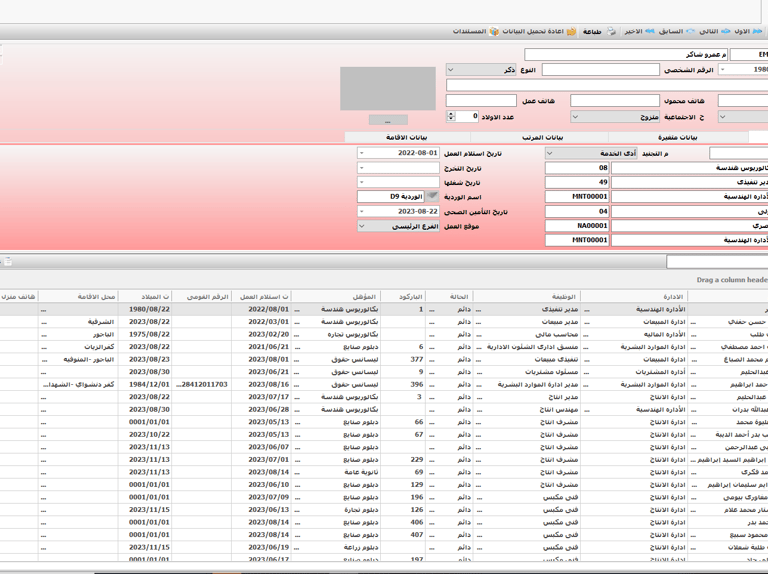Sort by الحالة column header
The width and height of the screenshot is (768, 574).
click(x=449, y=297)
